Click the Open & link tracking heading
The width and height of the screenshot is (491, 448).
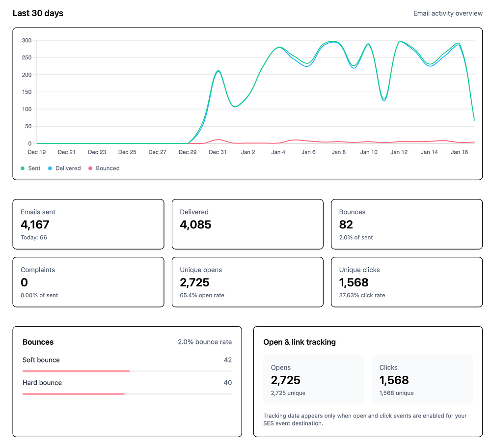300,342
